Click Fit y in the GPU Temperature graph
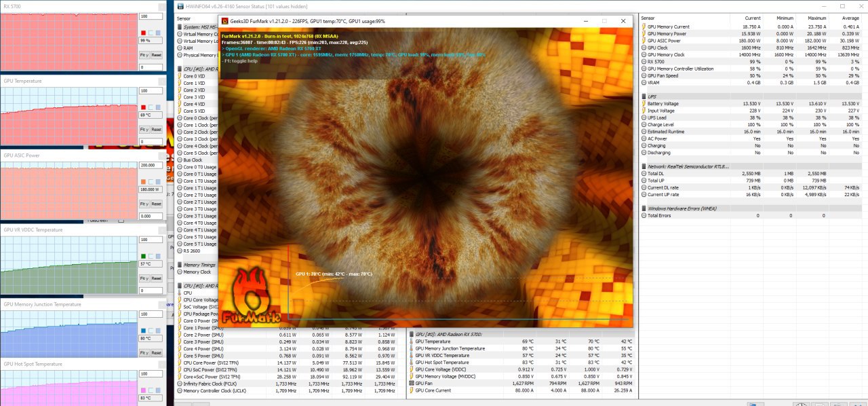Viewport: 868px width, 406px height. (144, 129)
